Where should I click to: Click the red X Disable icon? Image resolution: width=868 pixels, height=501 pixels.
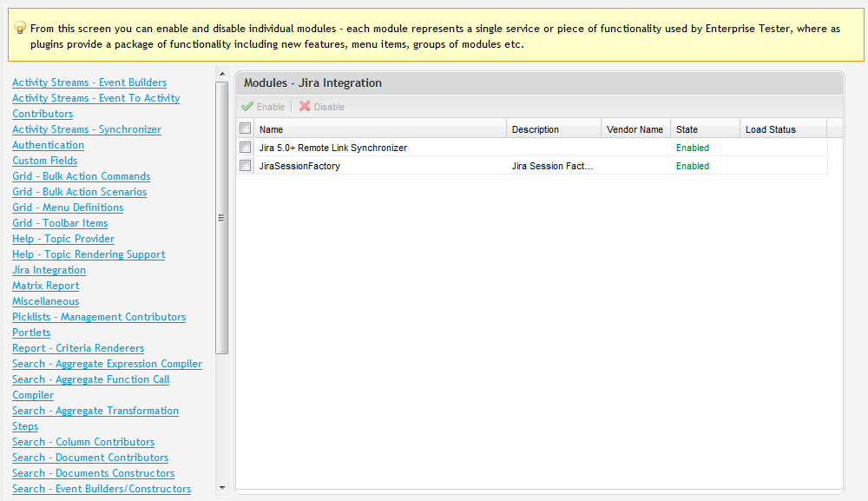tap(305, 107)
